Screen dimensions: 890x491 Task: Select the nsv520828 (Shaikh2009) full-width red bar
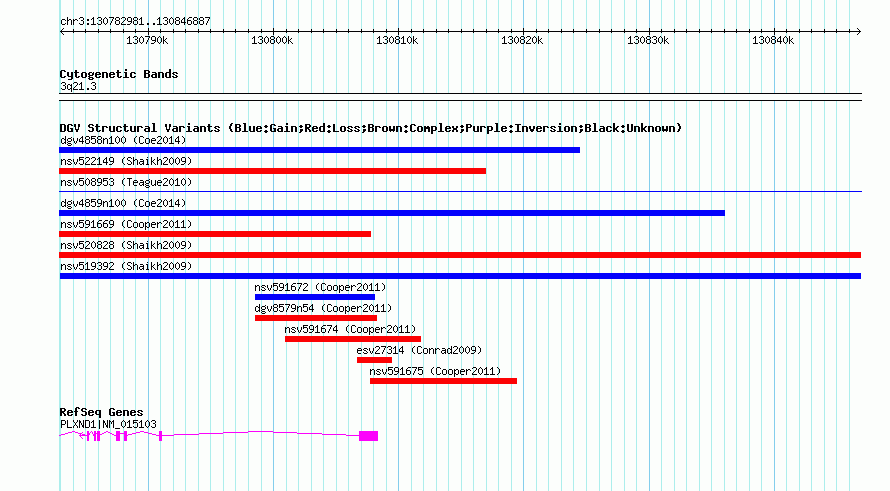click(x=460, y=255)
